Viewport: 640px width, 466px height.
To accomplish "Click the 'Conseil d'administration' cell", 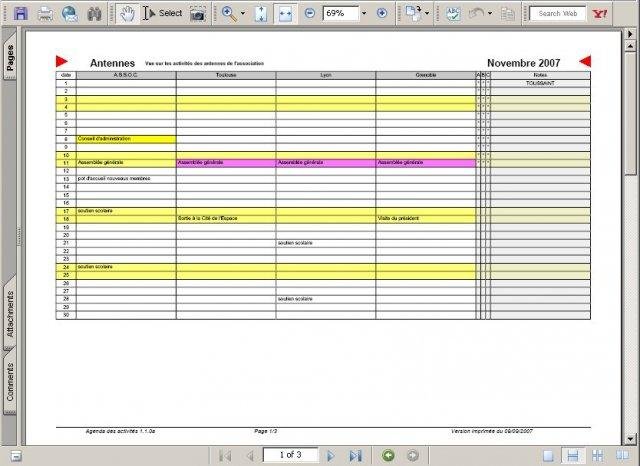I will [x=126, y=139].
